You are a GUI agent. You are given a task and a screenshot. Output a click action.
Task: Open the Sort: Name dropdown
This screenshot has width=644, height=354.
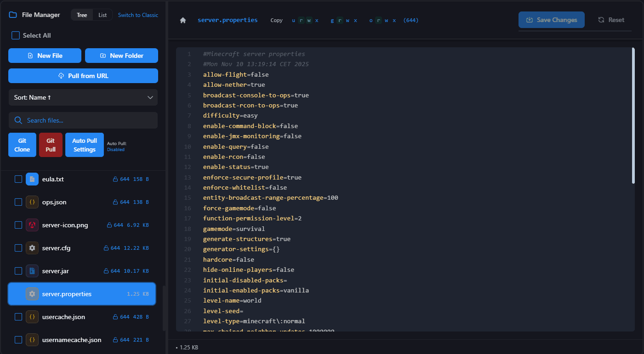coord(83,97)
